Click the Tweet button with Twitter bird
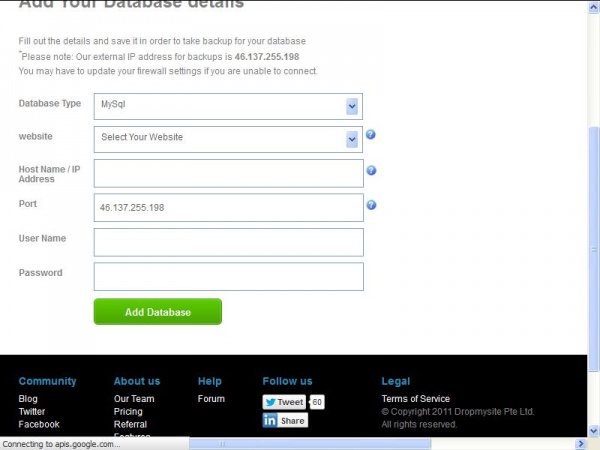This screenshot has width=600, height=450. (284, 402)
